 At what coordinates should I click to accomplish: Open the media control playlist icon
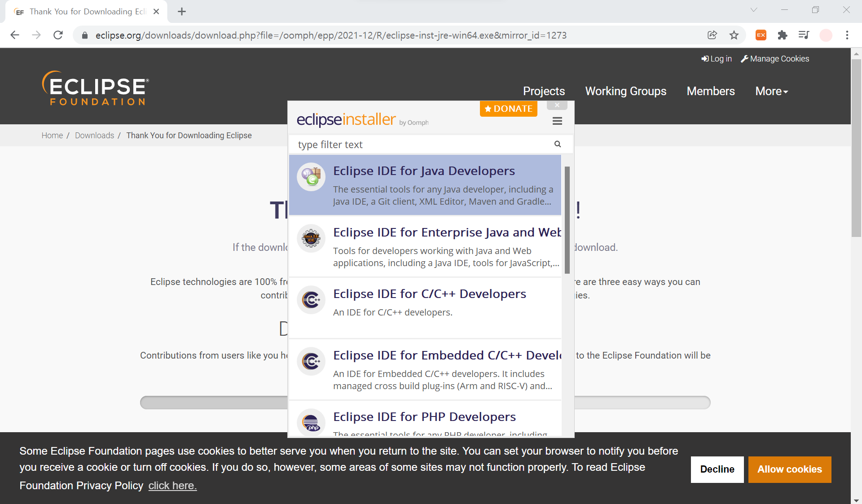[x=804, y=35]
